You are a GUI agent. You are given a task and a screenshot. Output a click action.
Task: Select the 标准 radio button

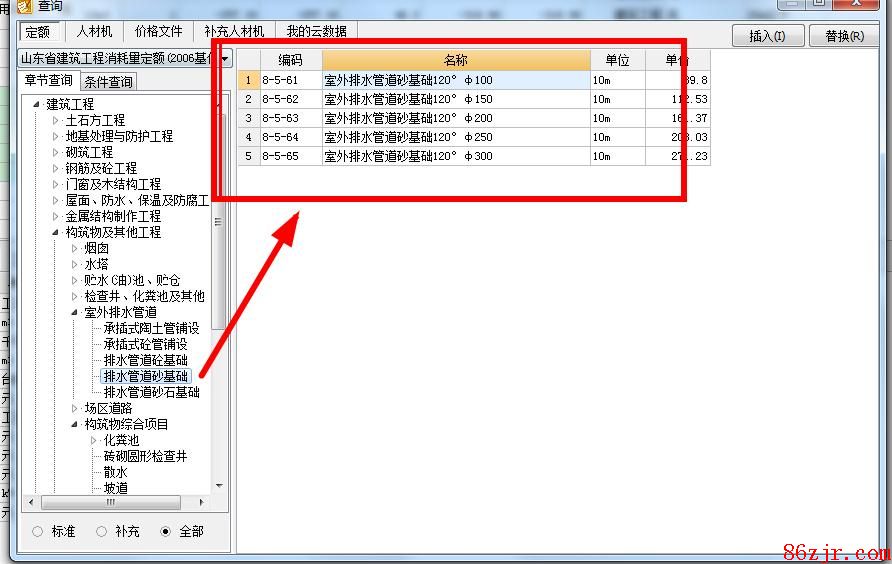pyautogui.click(x=38, y=532)
